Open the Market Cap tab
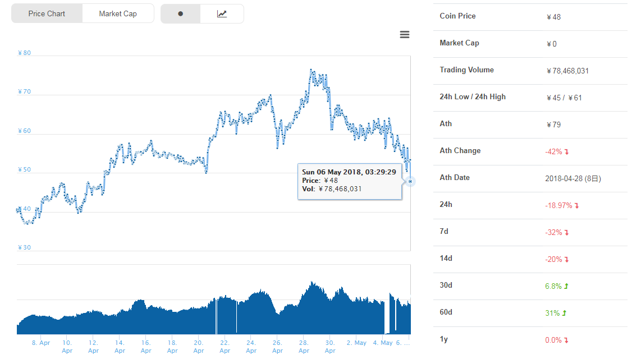632x364 pixels. pyautogui.click(x=118, y=14)
